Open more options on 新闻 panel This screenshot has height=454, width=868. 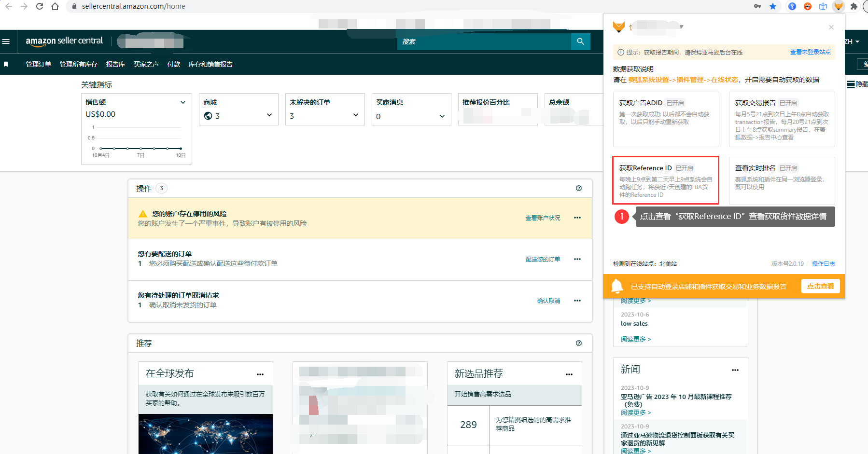coord(735,370)
